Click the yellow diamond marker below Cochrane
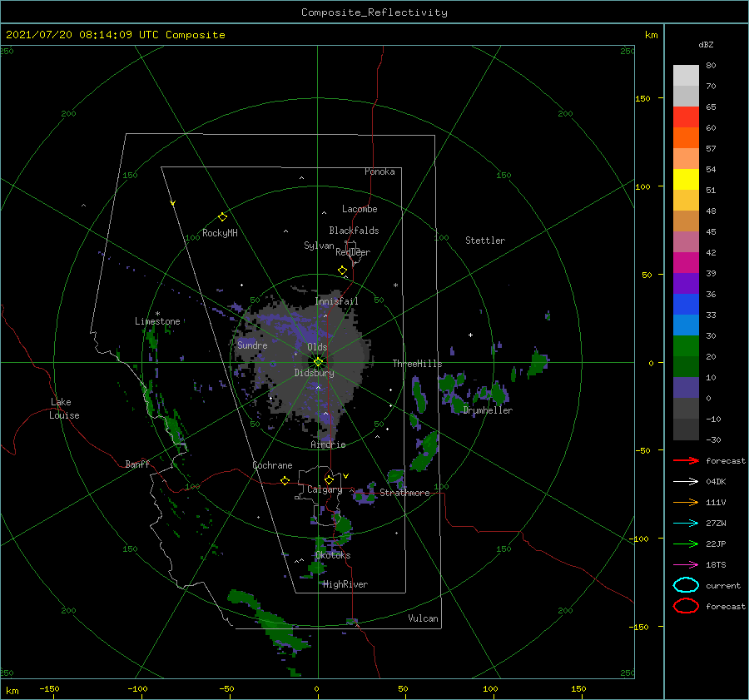This screenshot has width=749, height=700. tap(285, 481)
